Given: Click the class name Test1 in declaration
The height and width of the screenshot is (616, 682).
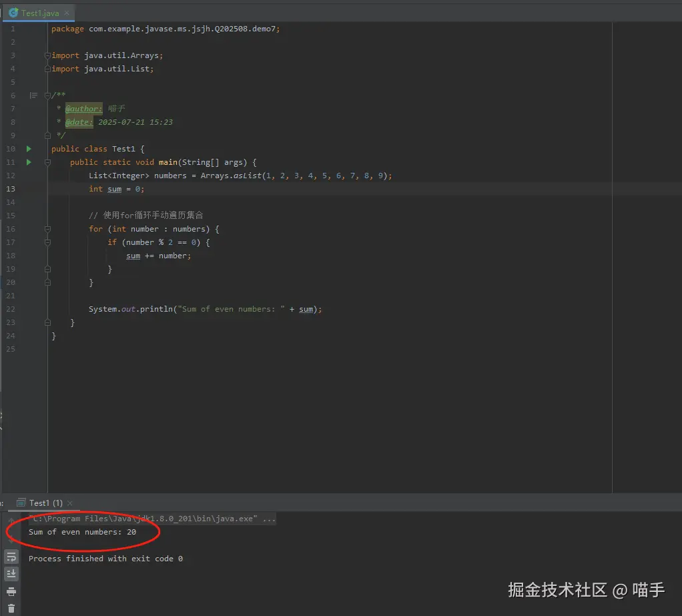Looking at the screenshot, I should coord(123,149).
